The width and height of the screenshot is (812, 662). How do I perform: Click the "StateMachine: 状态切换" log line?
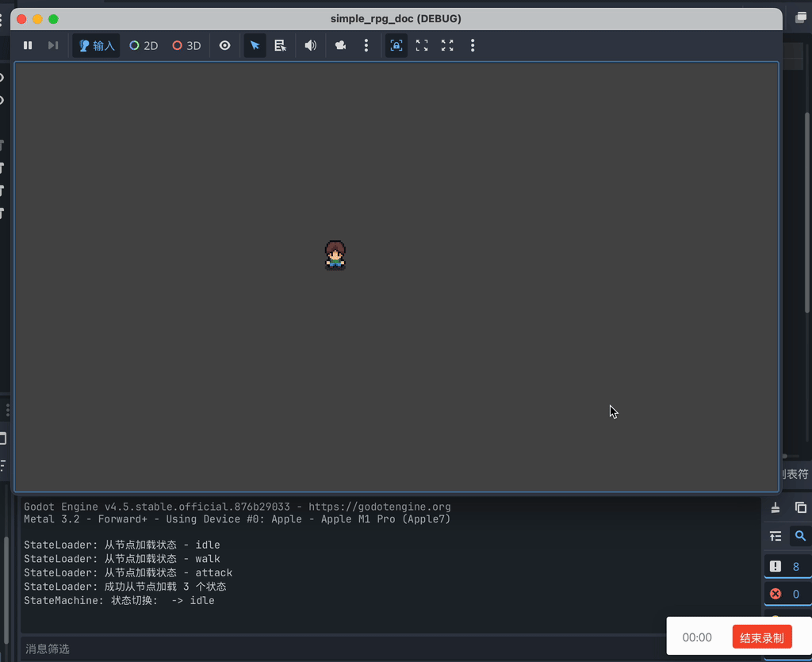tap(119, 601)
